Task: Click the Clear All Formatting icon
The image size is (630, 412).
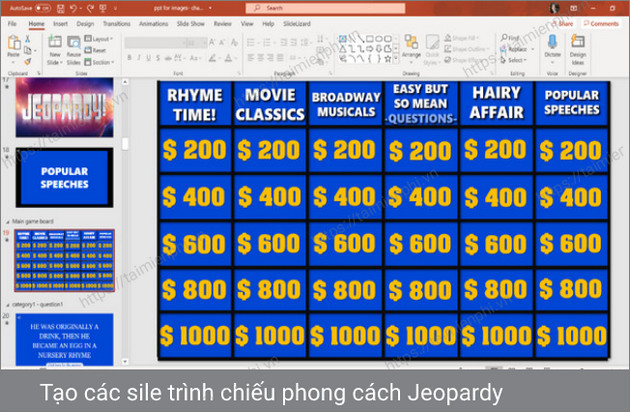Action: 234,42
